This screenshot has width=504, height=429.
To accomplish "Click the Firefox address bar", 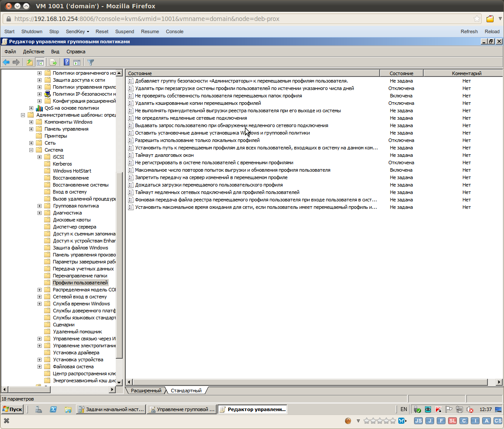I will pos(242,19).
